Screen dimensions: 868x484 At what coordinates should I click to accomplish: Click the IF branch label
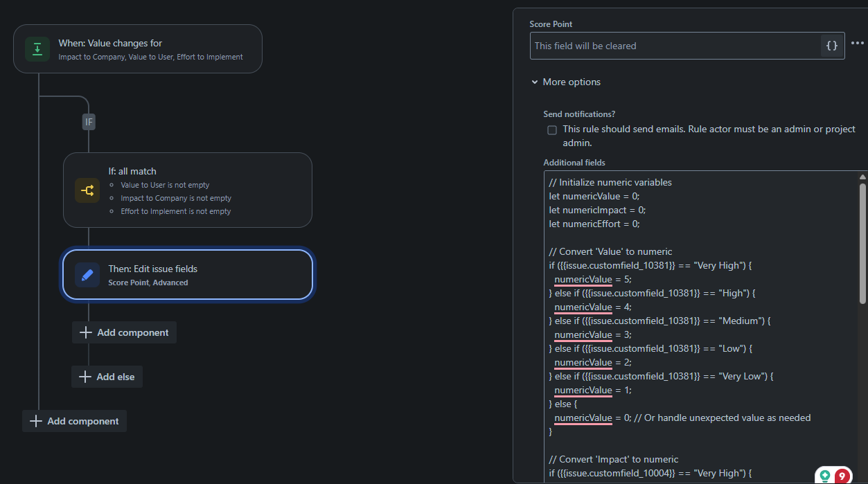(89, 122)
